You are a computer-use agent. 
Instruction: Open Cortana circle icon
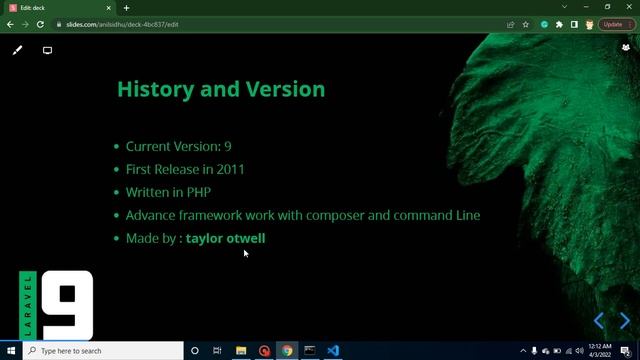(195, 351)
